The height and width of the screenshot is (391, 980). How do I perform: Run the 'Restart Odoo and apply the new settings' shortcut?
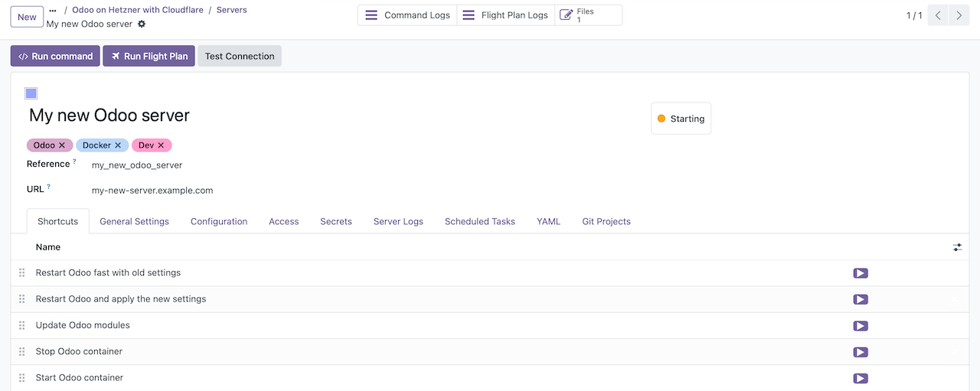pyautogui.click(x=861, y=299)
